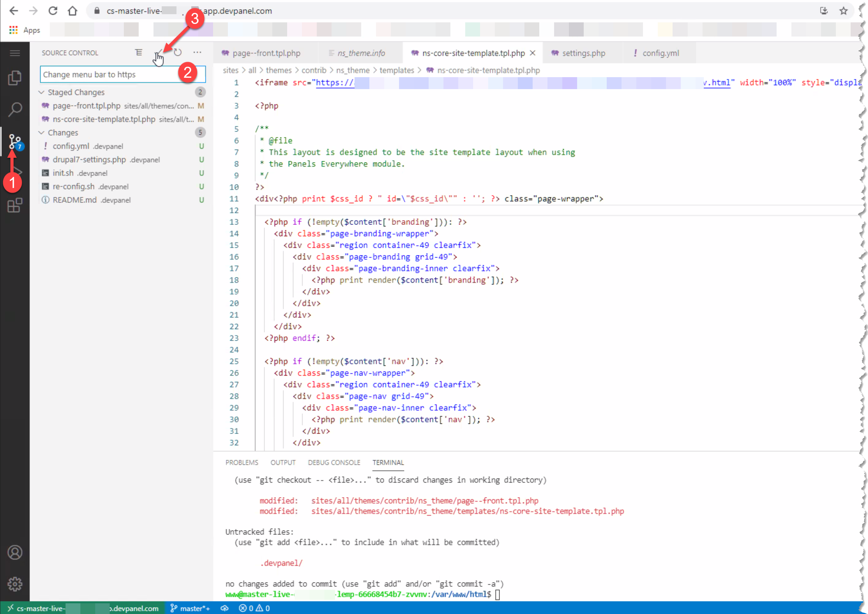The width and height of the screenshot is (868, 614).
Task: Open the hamburger menu
Action: [15, 53]
